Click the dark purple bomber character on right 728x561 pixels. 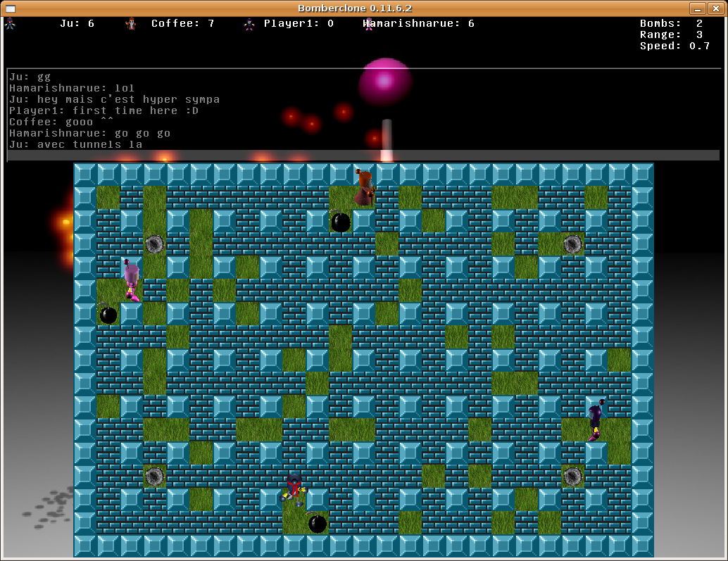(x=596, y=420)
